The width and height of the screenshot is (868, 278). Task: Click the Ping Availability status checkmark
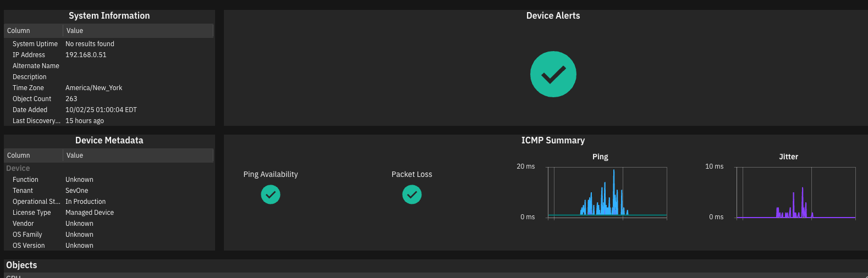(x=270, y=194)
